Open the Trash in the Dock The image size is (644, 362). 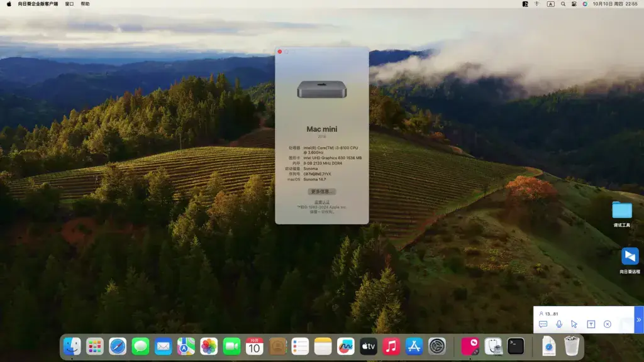coord(571,346)
